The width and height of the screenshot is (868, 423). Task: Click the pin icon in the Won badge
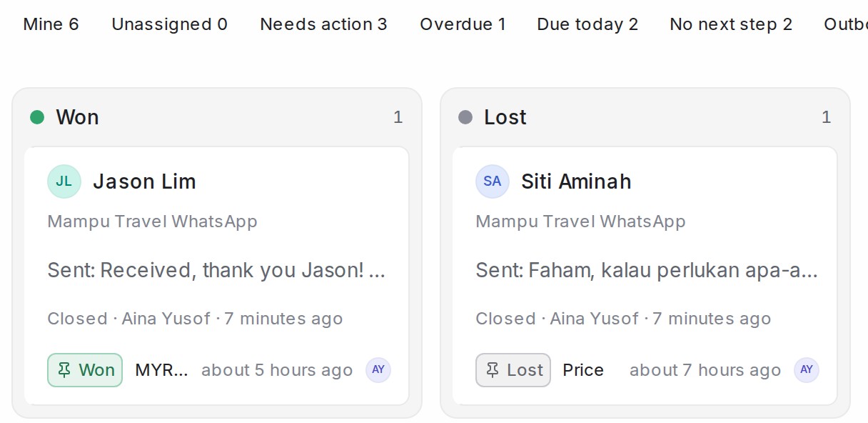65,370
